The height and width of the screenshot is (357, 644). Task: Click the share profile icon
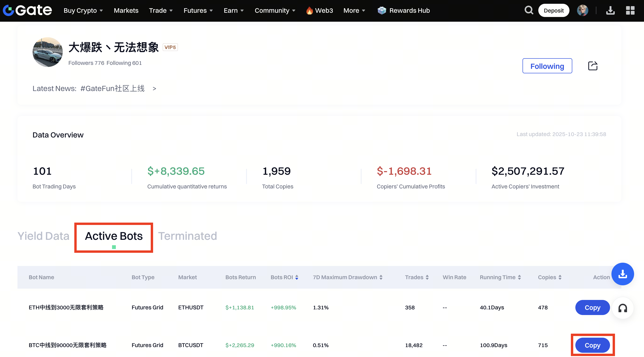593,66
